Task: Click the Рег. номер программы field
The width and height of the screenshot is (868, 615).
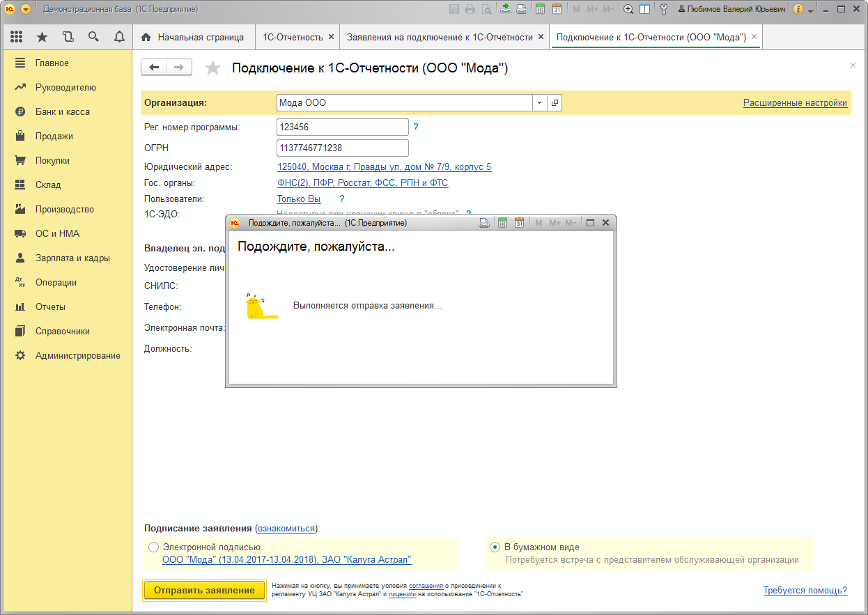Action: click(343, 127)
